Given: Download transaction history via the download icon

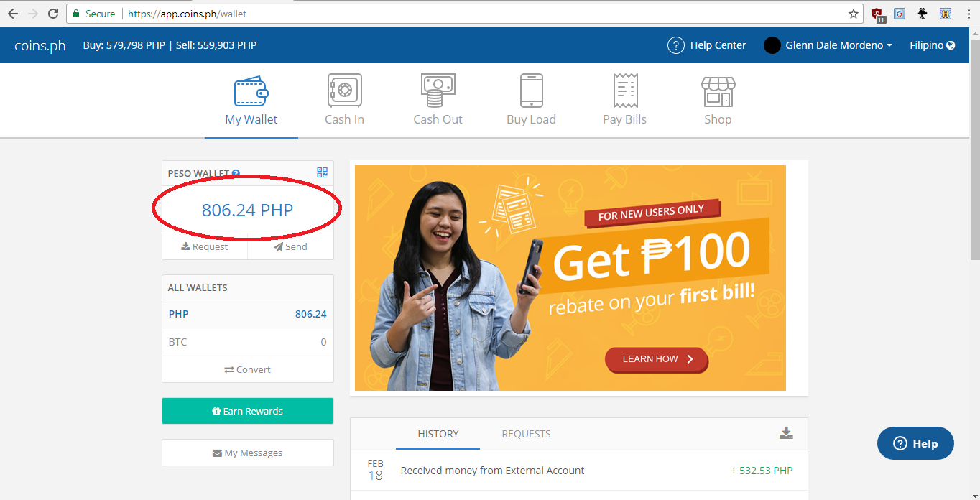Looking at the screenshot, I should [787, 433].
